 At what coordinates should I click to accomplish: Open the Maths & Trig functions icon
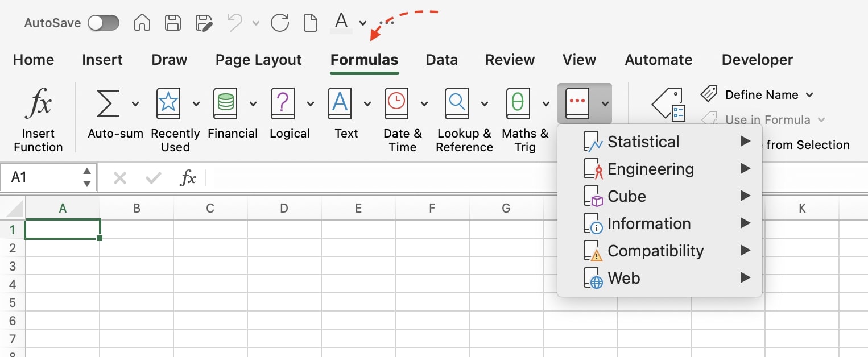pos(518,104)
